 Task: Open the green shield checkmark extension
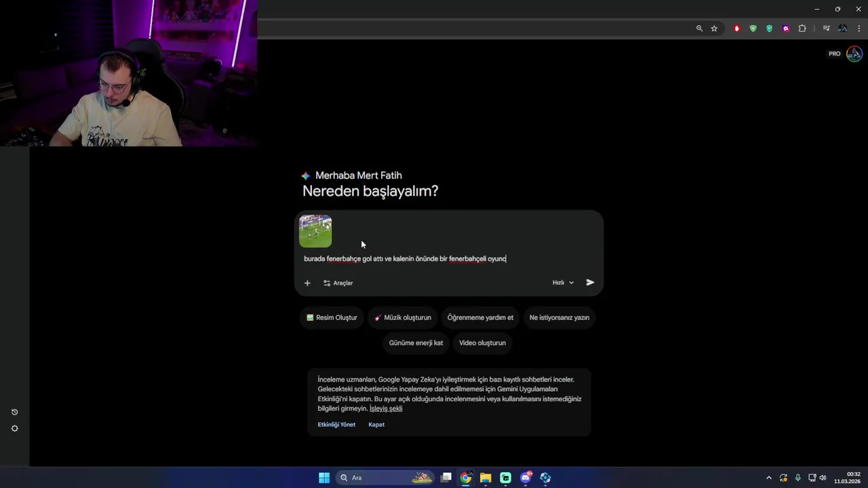pyautogui.click(x=753, y=28)
